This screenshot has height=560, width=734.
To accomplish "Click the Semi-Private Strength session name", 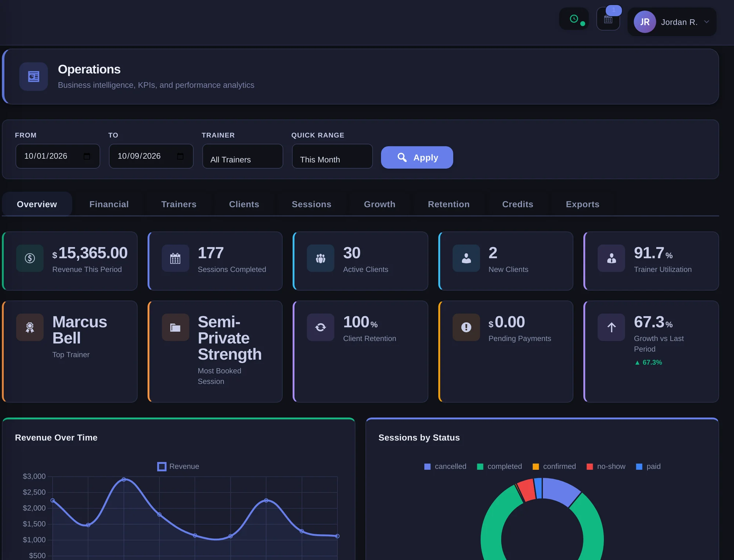I will pyautogui.click(x=230, y=338).
